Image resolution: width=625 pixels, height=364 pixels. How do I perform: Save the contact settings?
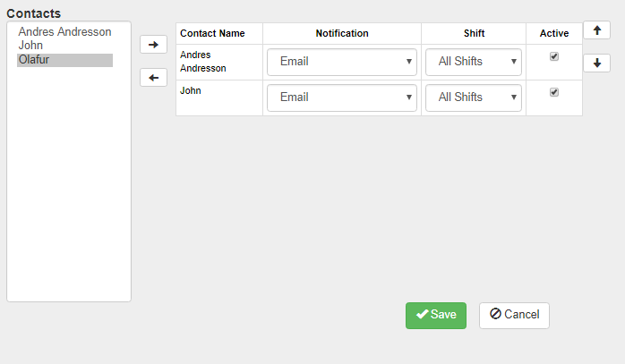point(436,315)
